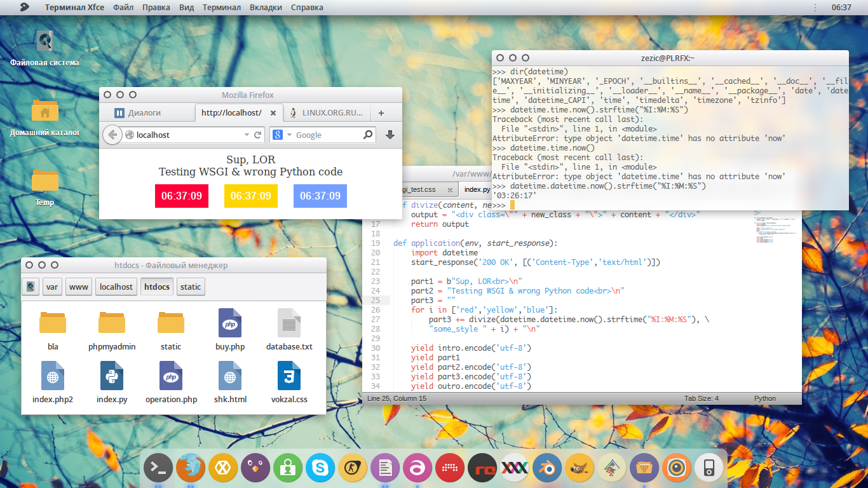This screenshot has height=488, width=868.
Task: Open Домашний каталог desktop icon
Action: pyautogui.click(x=44, y=118)
